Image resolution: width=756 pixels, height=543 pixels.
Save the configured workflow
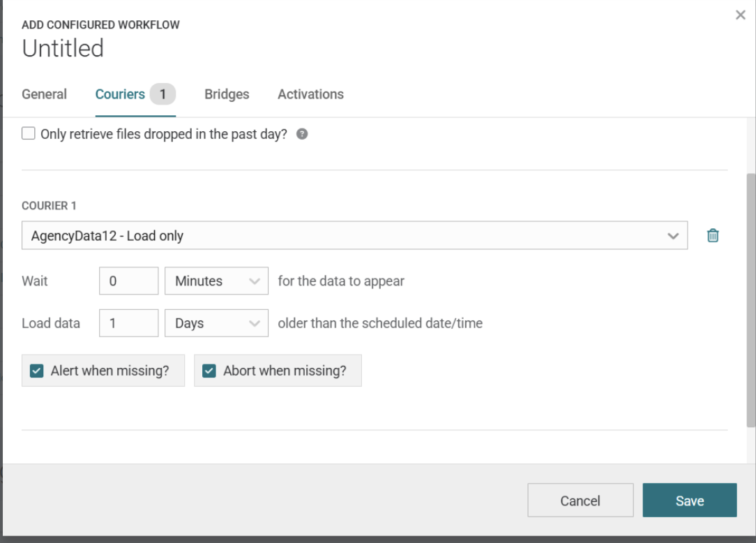689,500
